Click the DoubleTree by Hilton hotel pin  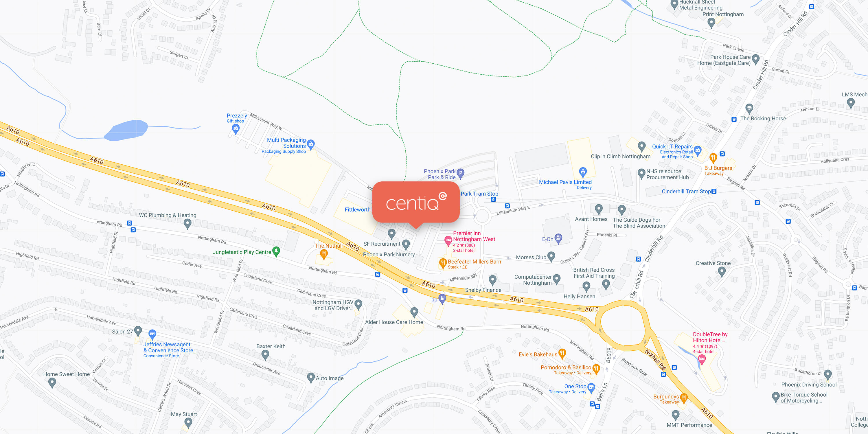(702, 360)
